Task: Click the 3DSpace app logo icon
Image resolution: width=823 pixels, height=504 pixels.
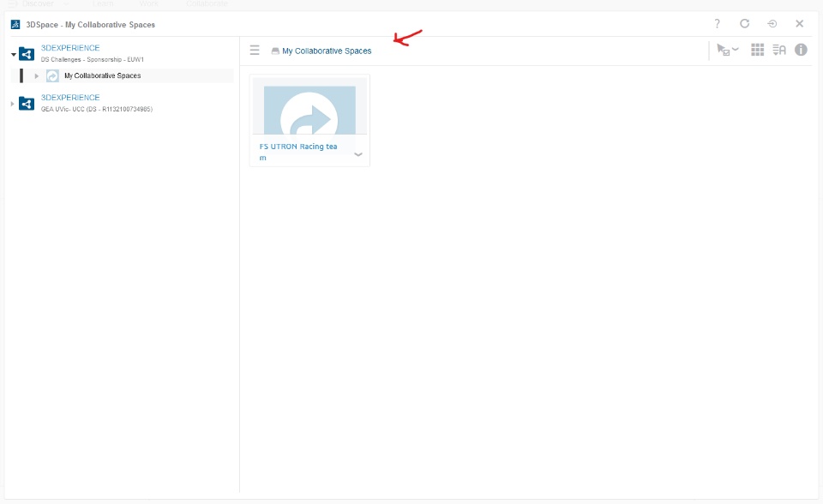Action: click(x=15, y=25)
